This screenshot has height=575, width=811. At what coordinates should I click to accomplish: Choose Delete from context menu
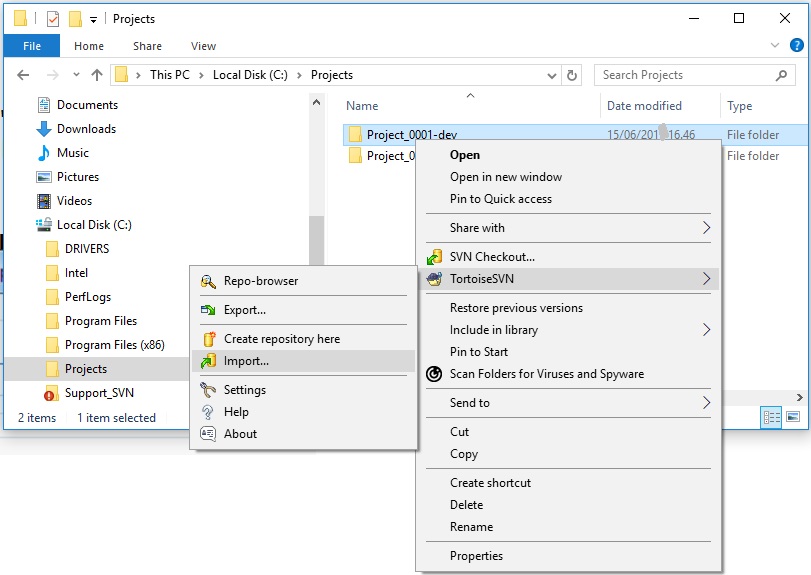pyautogui.click(x=568, y=505)
